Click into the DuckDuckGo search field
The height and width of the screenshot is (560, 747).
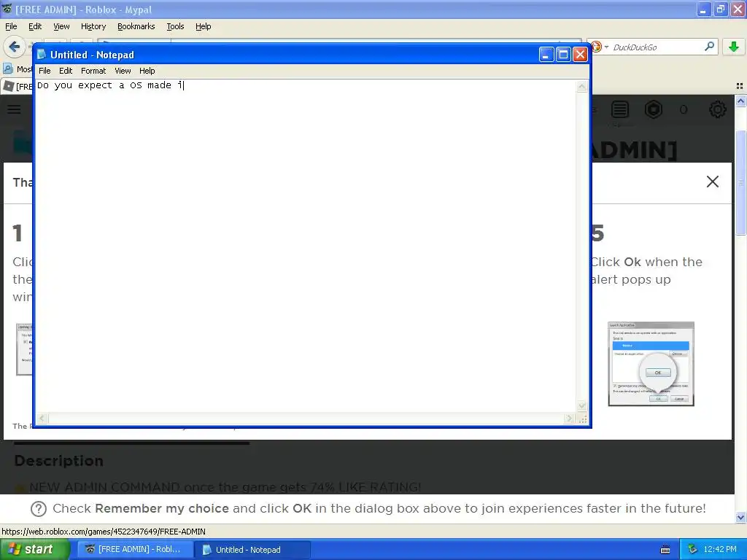[657, 47]
